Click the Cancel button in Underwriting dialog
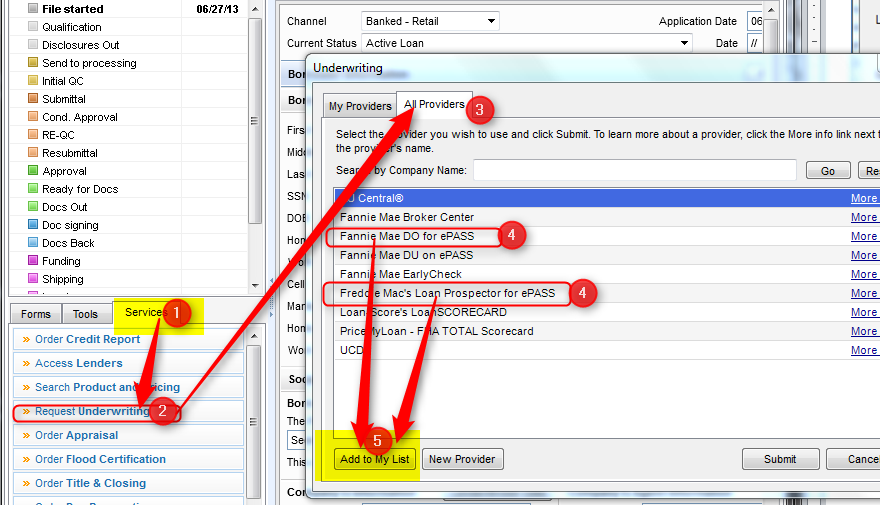 pyautogui.click(x=854, y=459)
